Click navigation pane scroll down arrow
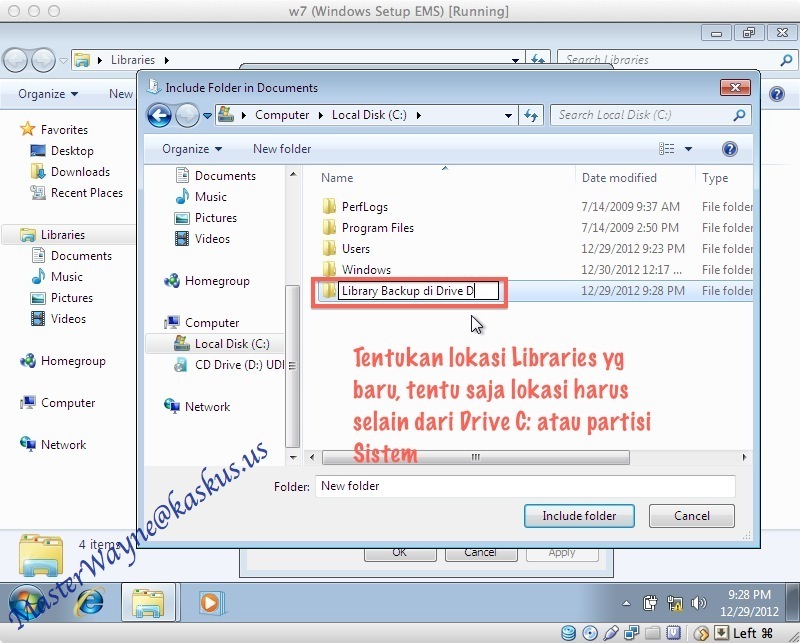The height and width of the screenshot is (643, 800). [x=293, y=457]
